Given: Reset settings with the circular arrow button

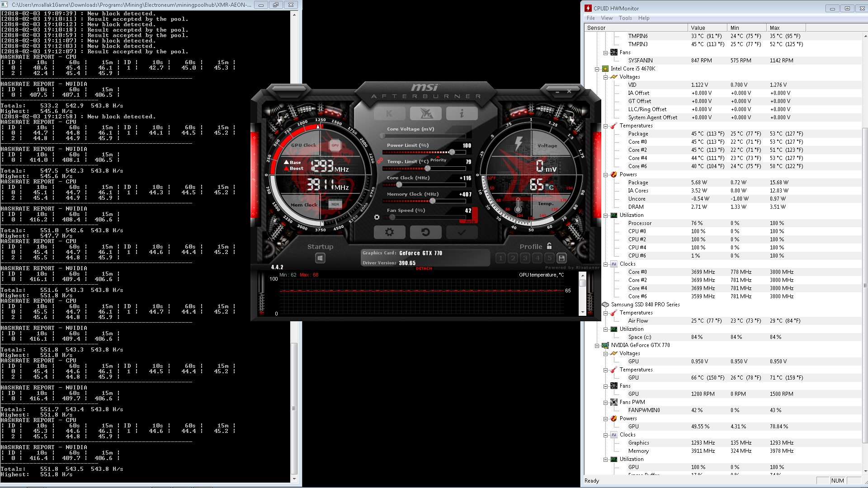Looking at the screenshot, I should click(425, 232).
